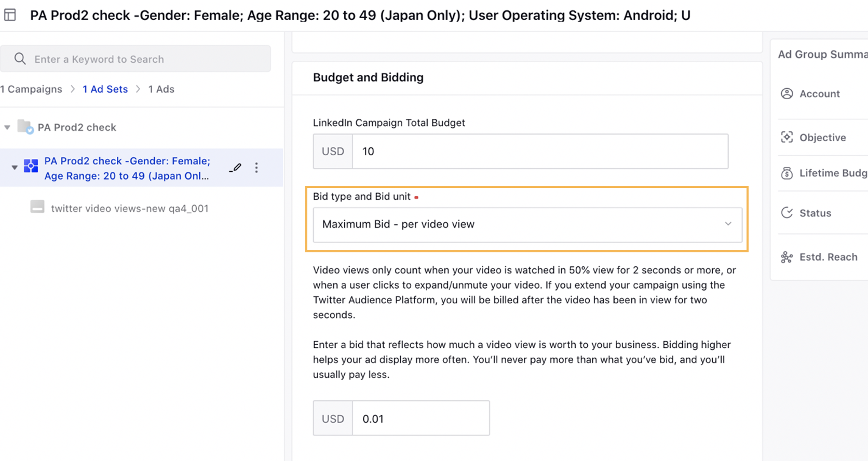Click the Bid type and Bid unit label
Screen dimensions: 868x461
point(362,196)
